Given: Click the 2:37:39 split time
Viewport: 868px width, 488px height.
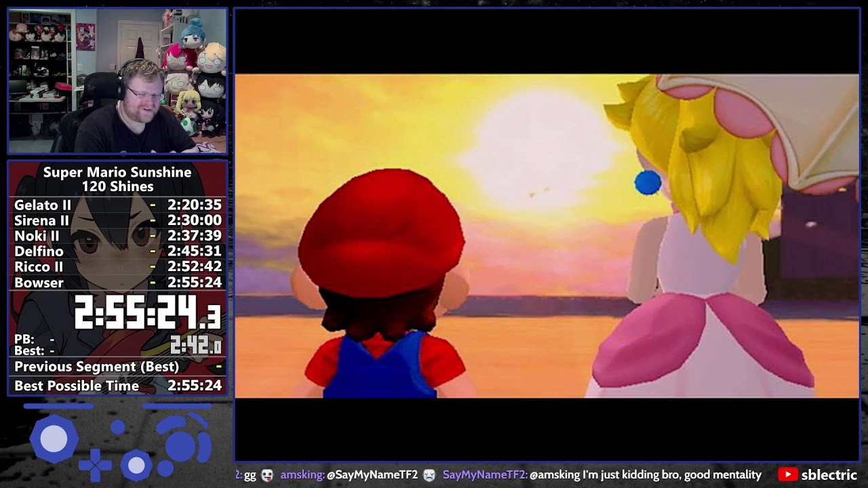Looking at the screenshot, I should tap(195, 236).
